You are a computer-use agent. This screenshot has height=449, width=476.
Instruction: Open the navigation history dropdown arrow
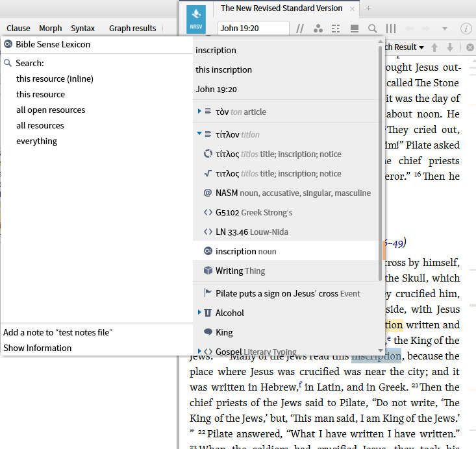coord(445,29)
